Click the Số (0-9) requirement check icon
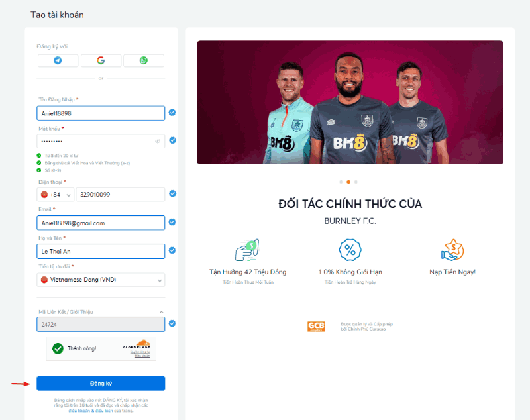530x420 pixels. point(39,170)
